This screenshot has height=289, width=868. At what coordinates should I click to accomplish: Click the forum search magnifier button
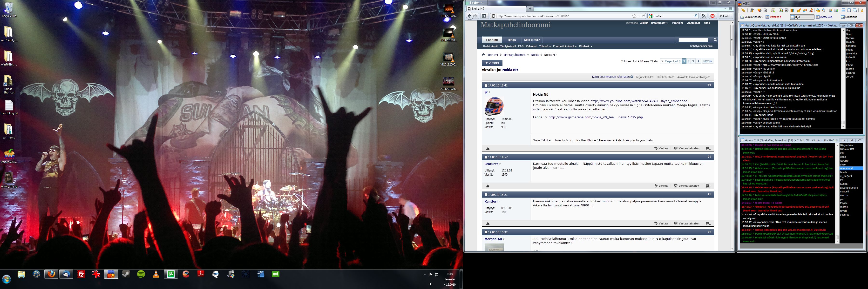click(715, 40)
